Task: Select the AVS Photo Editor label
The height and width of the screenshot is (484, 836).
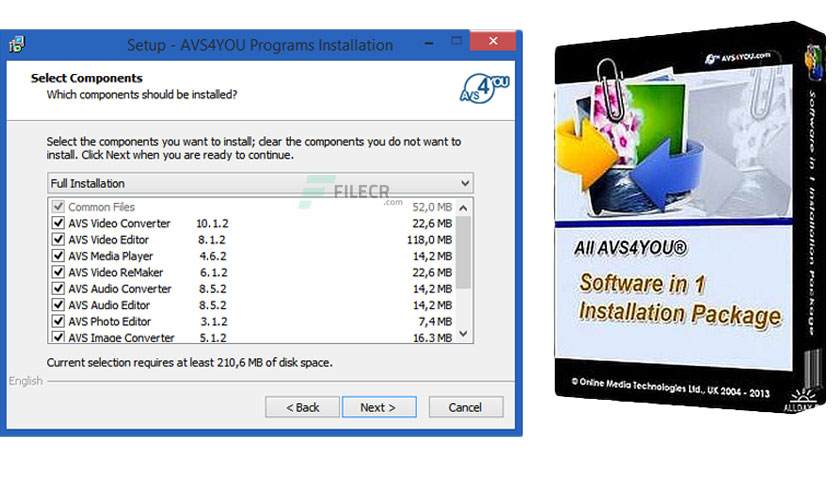Action: pos(109,321)
